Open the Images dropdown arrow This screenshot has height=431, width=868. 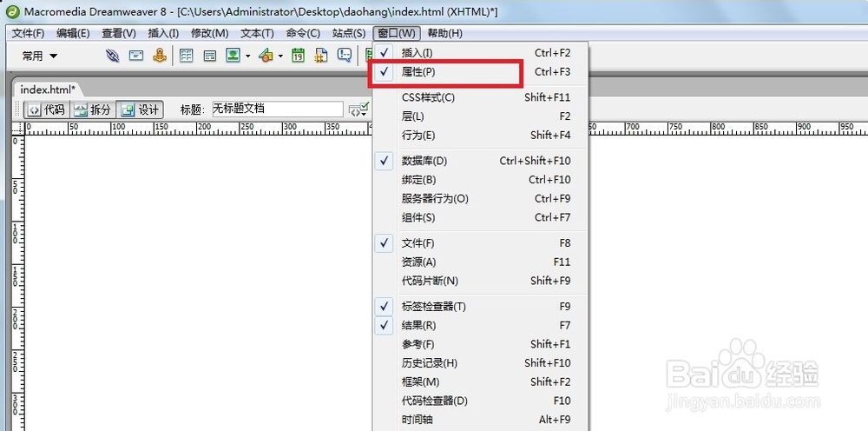point(247,56)
